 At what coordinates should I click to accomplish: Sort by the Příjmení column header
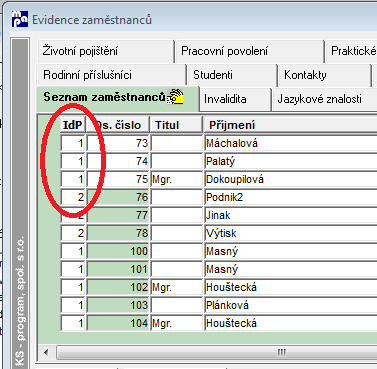point(290,125)
